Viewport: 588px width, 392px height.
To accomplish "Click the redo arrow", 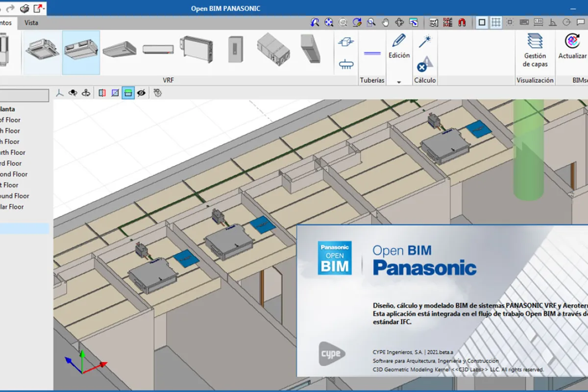I will (x=11, y=8).
